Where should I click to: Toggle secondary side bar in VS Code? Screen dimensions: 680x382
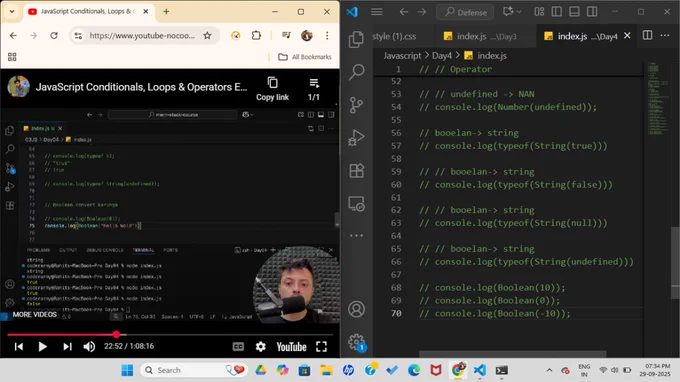(x=592, y=12)
